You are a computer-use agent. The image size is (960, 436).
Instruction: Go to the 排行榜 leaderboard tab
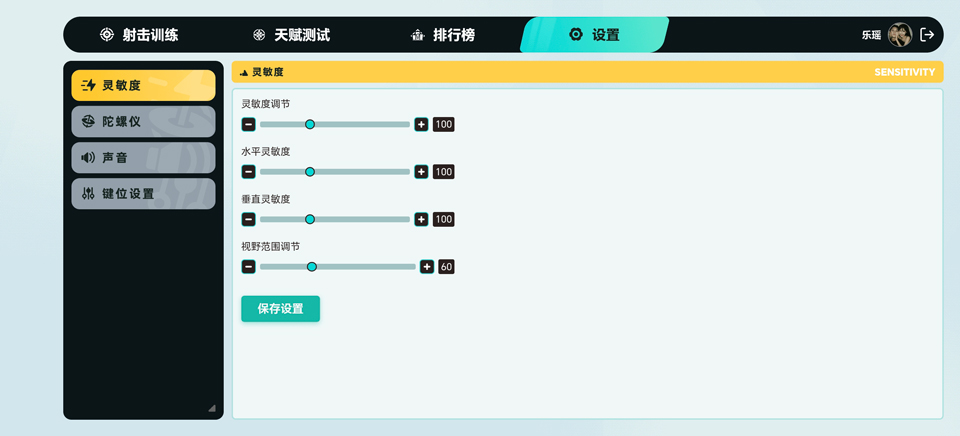pyautogui.click(x=443, y=35)
